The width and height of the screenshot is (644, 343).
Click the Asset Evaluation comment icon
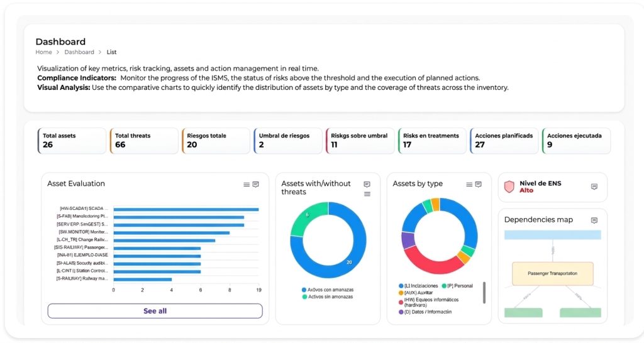click(x=255, y=185)
